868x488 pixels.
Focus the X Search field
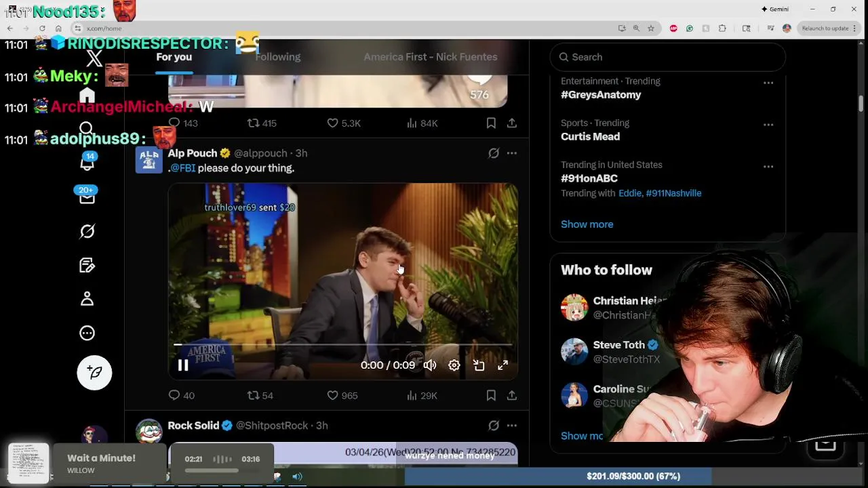(668, 57)
